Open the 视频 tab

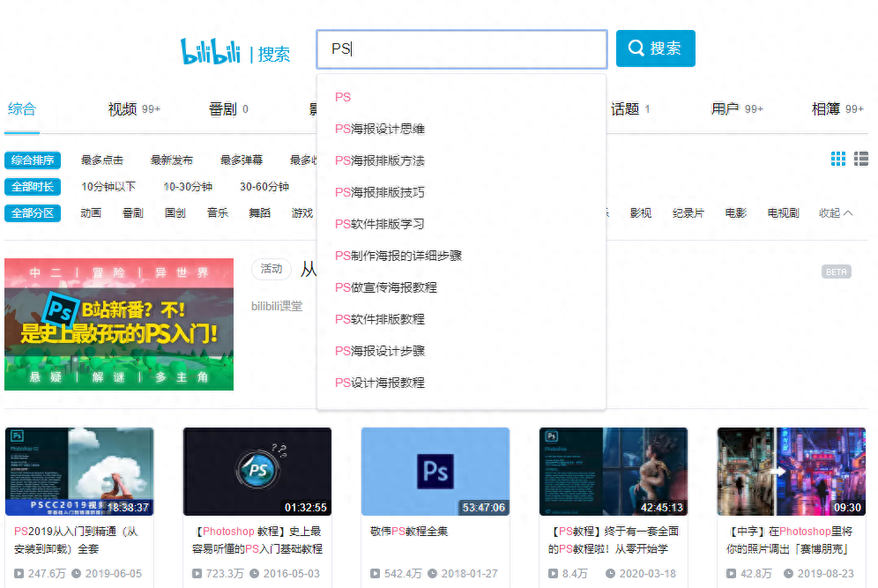pyautogui.click(x=134, y=108)
